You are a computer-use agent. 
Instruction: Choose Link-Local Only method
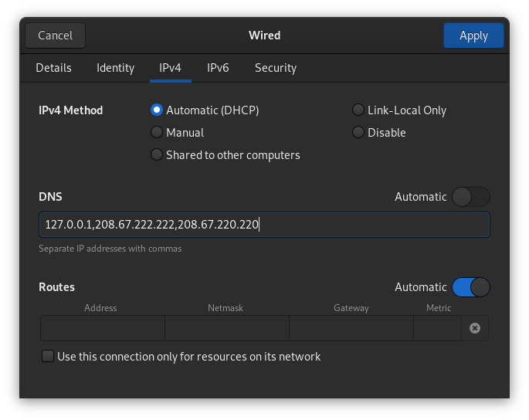pos(358,110)
